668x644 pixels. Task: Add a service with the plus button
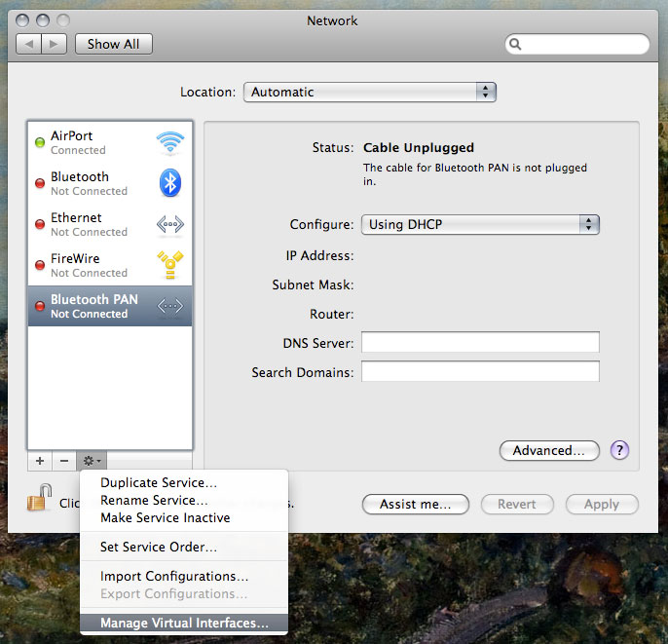40,461
